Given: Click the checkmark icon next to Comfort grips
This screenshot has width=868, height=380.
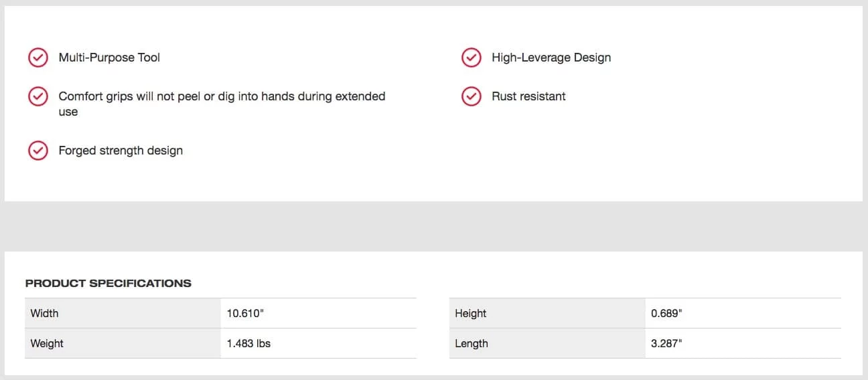Looking at the screenshot, I should click(x=38, y=96).
